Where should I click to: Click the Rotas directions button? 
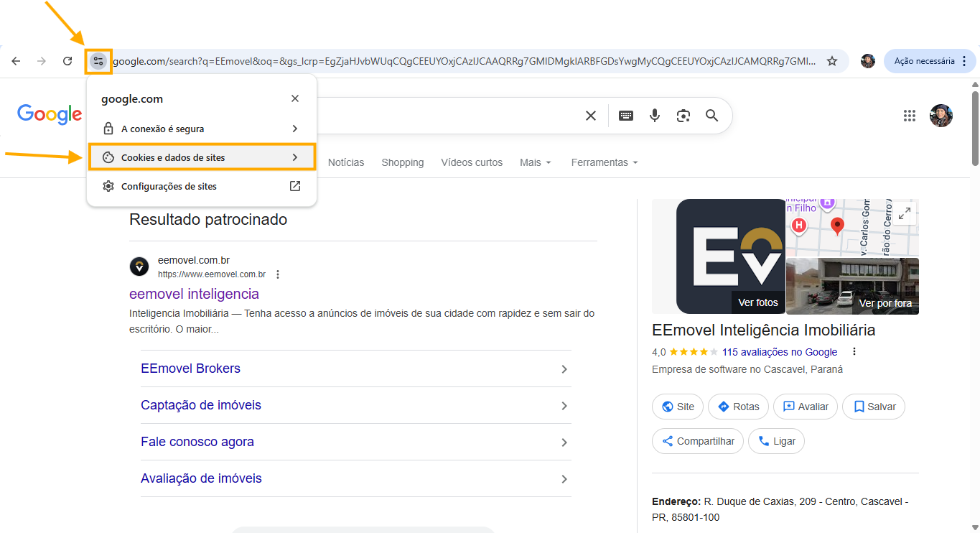coord(738,407)
